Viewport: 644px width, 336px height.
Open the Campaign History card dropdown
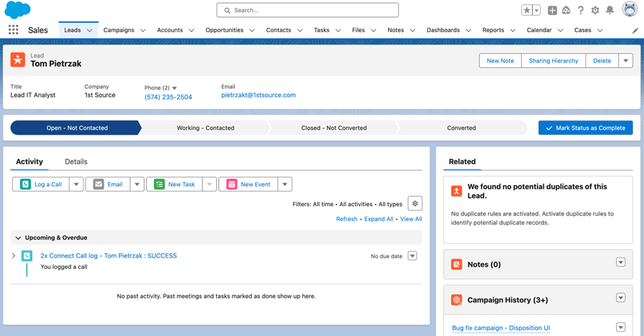pyautogui.click(x=621, y=297)
